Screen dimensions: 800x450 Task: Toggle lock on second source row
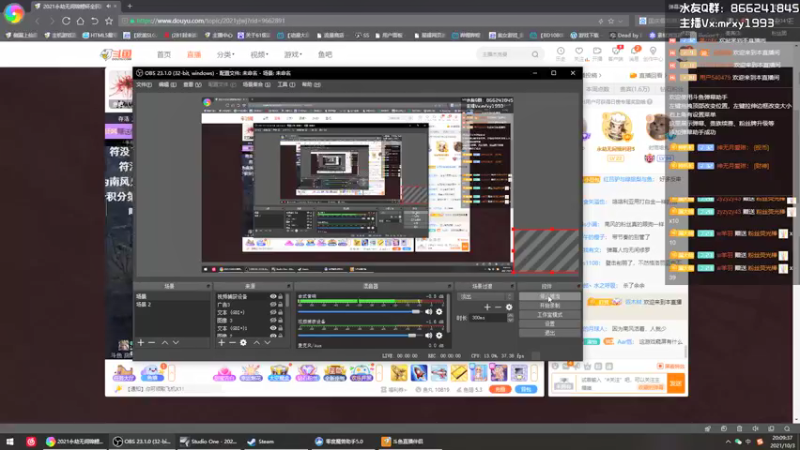pos(280,305)
